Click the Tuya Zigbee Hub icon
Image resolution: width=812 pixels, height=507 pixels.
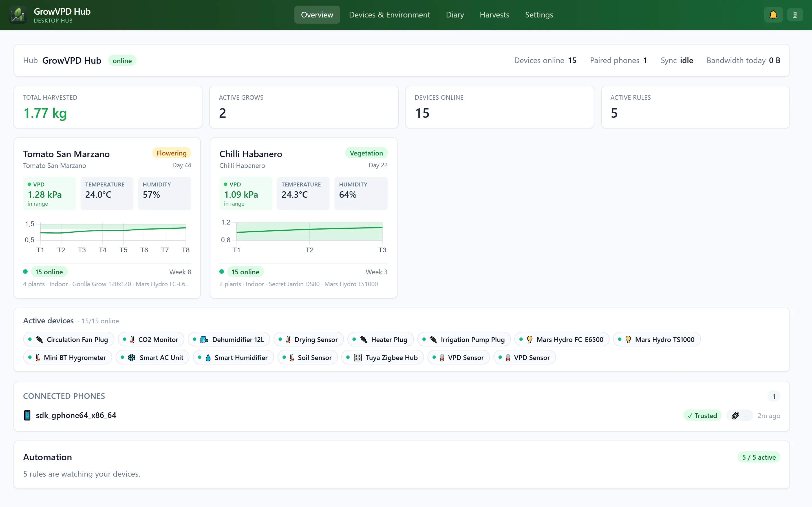358,357
